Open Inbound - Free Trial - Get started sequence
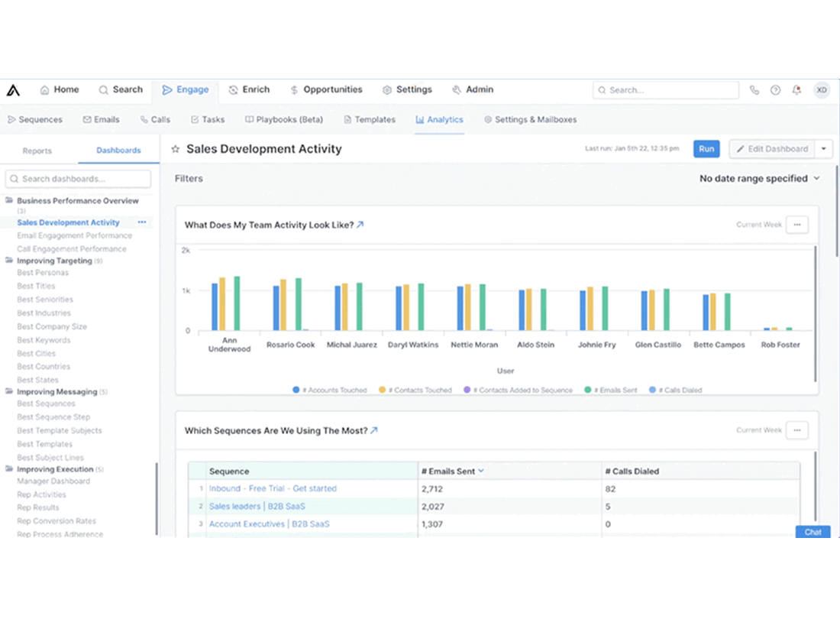Image resolution: width=840 pixels, height=619 pixels. coord(273,489)
